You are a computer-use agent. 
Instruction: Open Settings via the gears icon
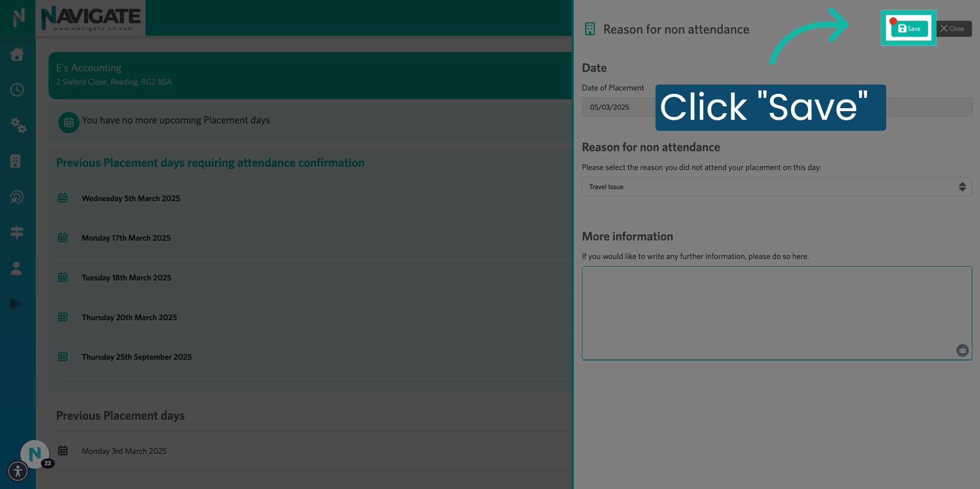[x=18, y=126]
